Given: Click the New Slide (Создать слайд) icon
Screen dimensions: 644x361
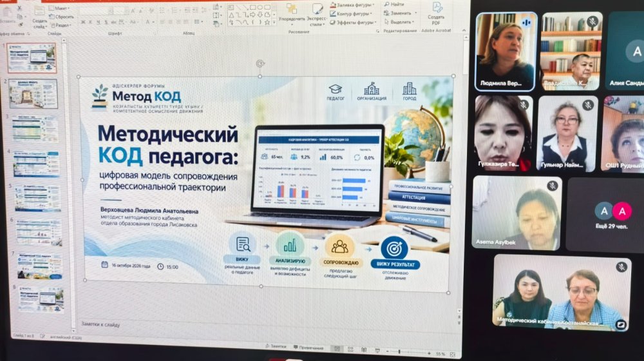Looking at the screenshot, I should (39, 10).
